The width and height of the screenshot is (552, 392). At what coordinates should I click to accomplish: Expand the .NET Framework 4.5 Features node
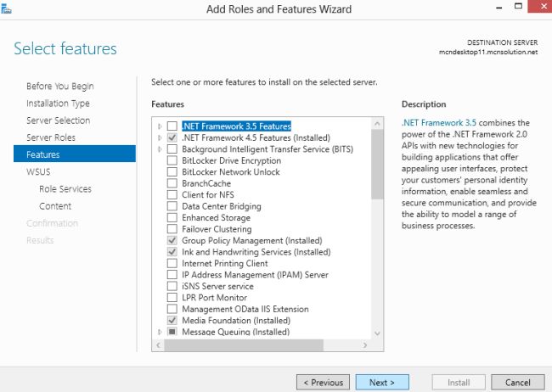click(160, 137)
